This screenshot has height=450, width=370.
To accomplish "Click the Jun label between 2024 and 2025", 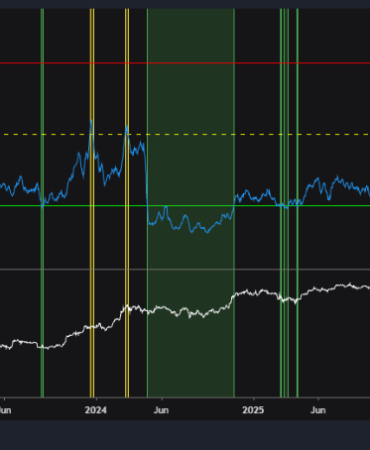I will click(161, 410).
